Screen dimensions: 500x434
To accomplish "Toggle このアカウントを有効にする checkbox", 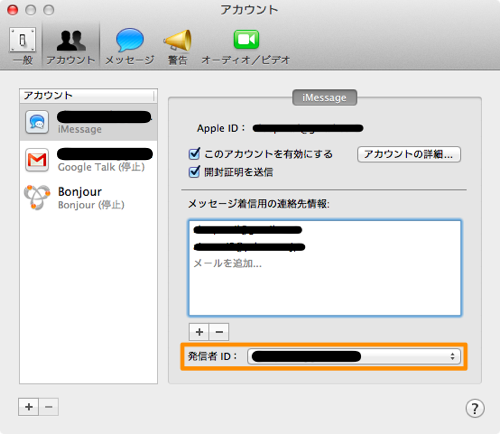I will (x=194, y=154).
